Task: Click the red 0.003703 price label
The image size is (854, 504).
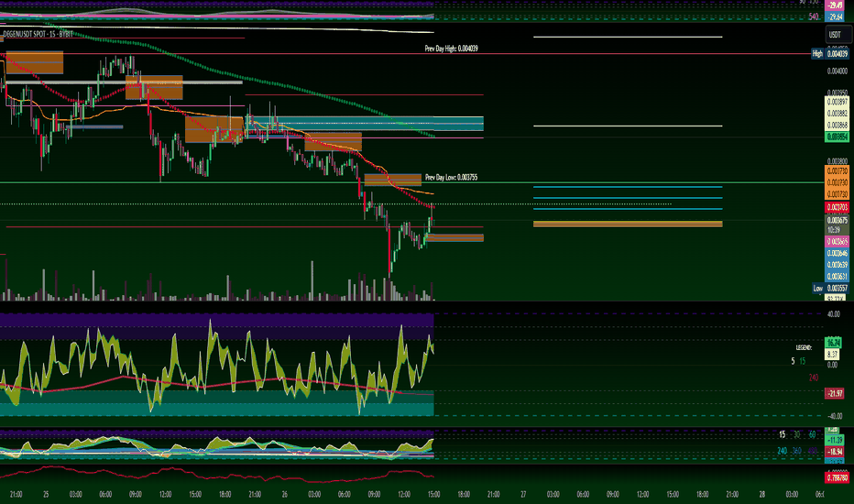Action: click(838, 207)
